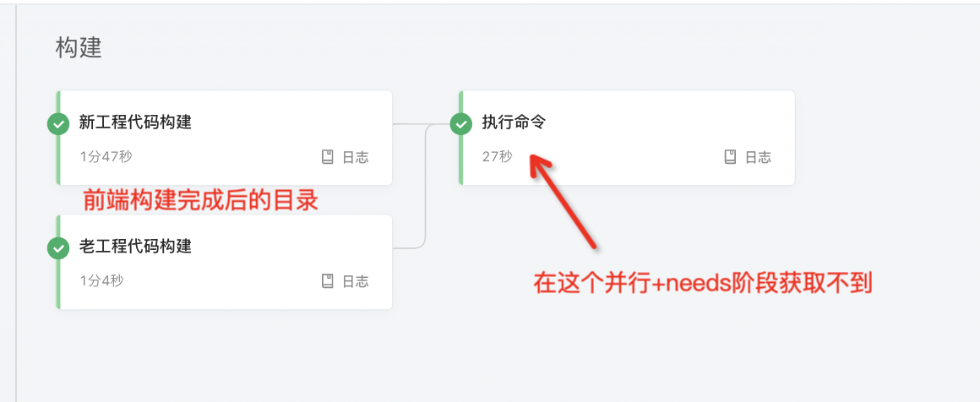Select the 执行命令 job title
Screen dimensions: 980x402
point(514,122)
